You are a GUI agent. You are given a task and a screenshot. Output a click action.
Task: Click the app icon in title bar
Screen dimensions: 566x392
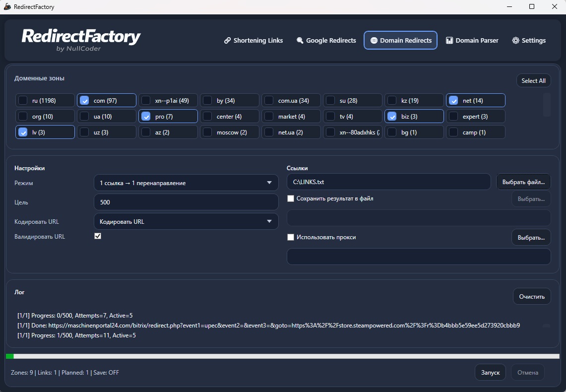coord(7,7)
